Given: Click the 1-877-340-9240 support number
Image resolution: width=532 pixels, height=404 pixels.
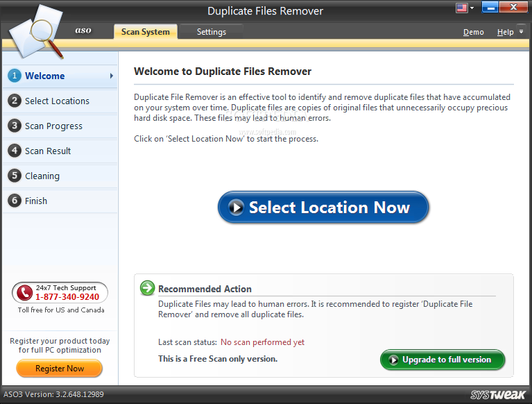Looking at the screenshot, I should coord(67,297).
